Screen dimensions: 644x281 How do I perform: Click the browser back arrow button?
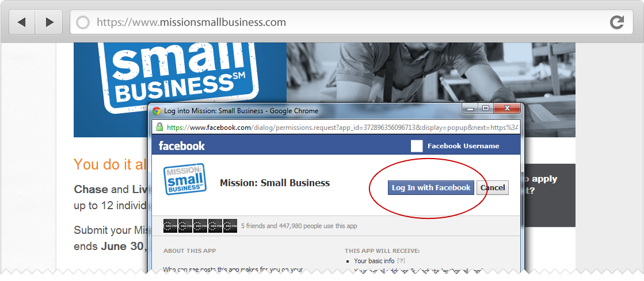click(x=22, y=22)
